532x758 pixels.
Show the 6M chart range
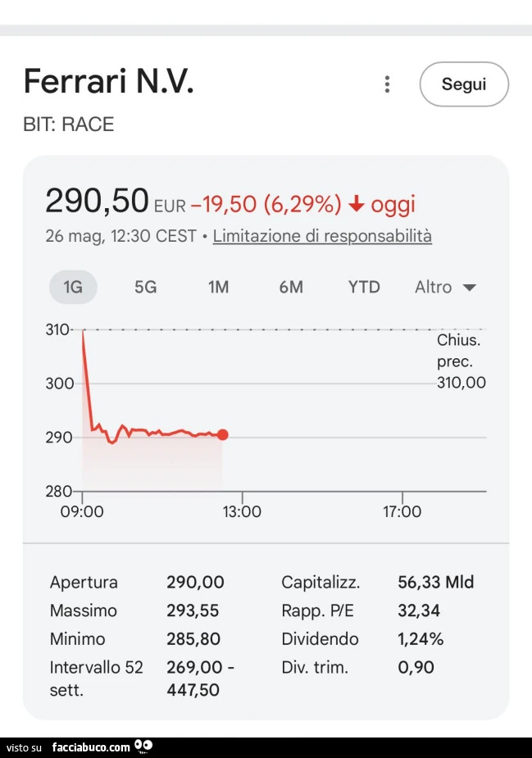[x=291, y=287]
